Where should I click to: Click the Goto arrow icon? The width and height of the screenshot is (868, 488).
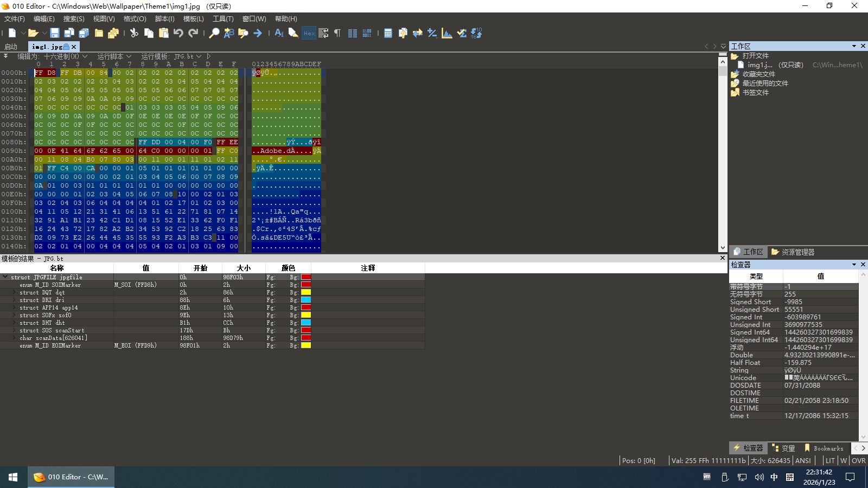(x=258, y=33)
